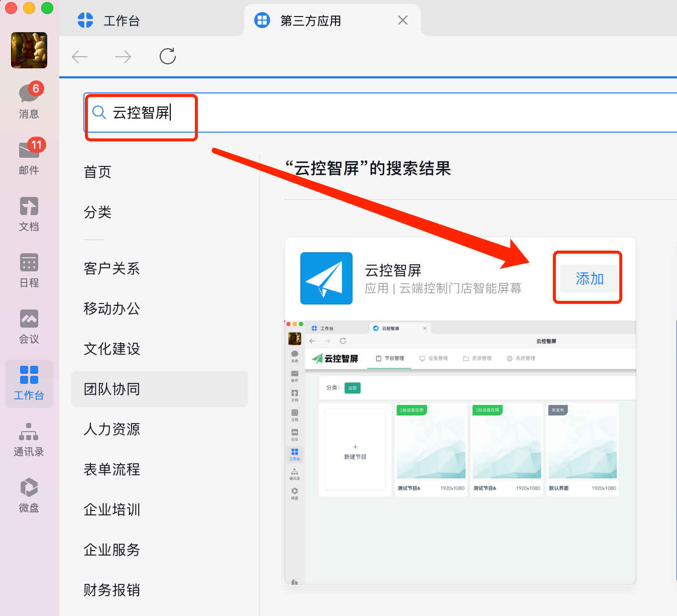Select the 企业服务 category
677x616 pixels.
coord(111,550)
